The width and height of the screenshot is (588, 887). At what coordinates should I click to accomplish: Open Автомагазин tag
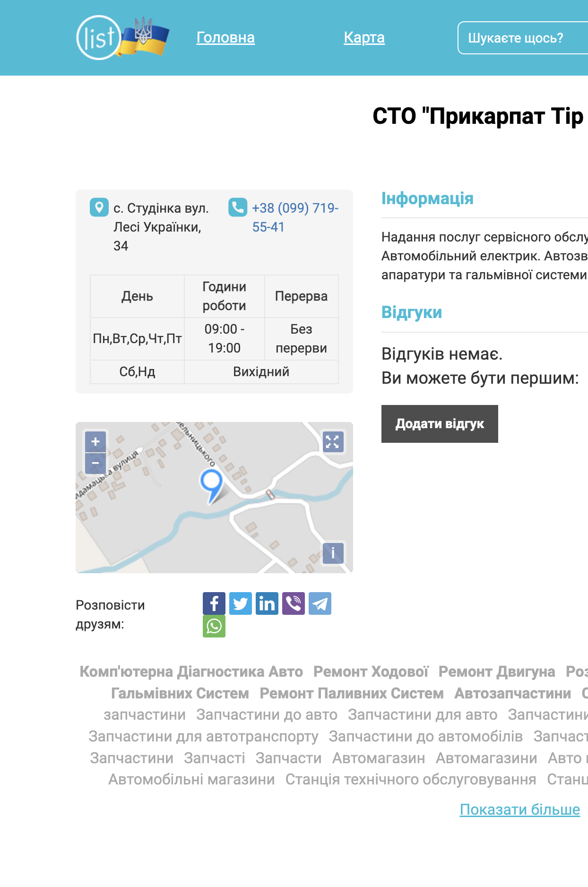(x=379, y=758)
